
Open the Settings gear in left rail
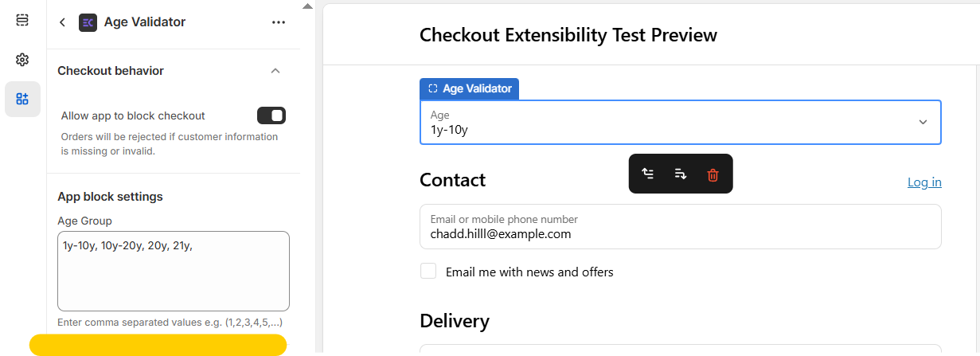(x=22, y=60)
